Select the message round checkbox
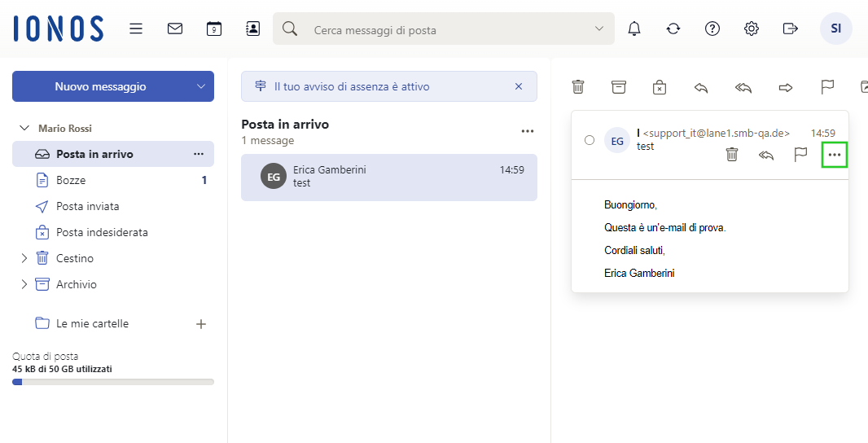 tap(590, 140)
